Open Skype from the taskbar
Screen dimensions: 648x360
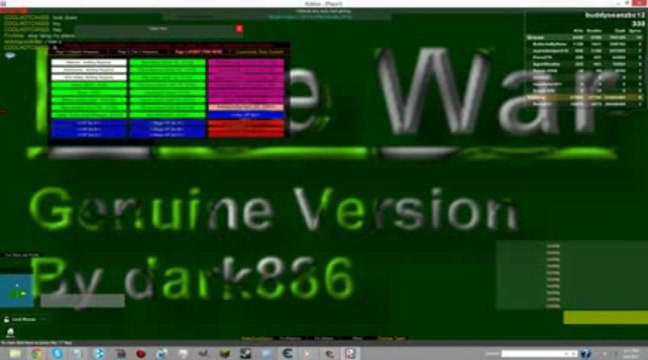point(57,353)
